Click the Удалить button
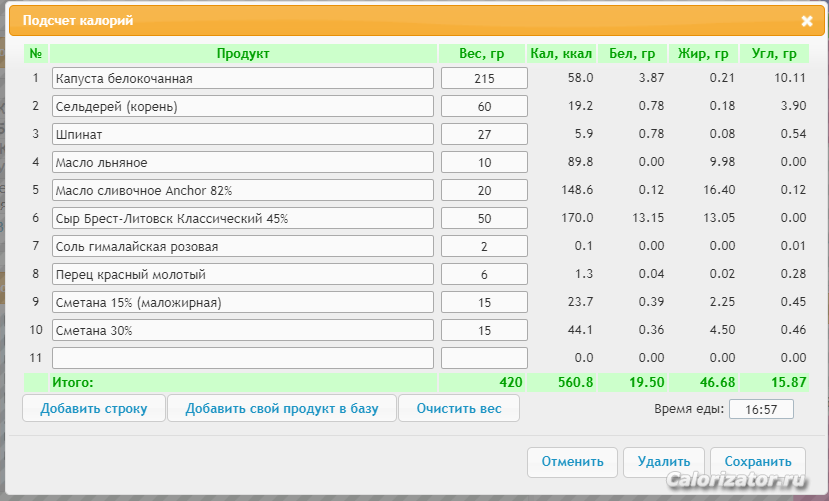The image size is (829, 501). 664,462
